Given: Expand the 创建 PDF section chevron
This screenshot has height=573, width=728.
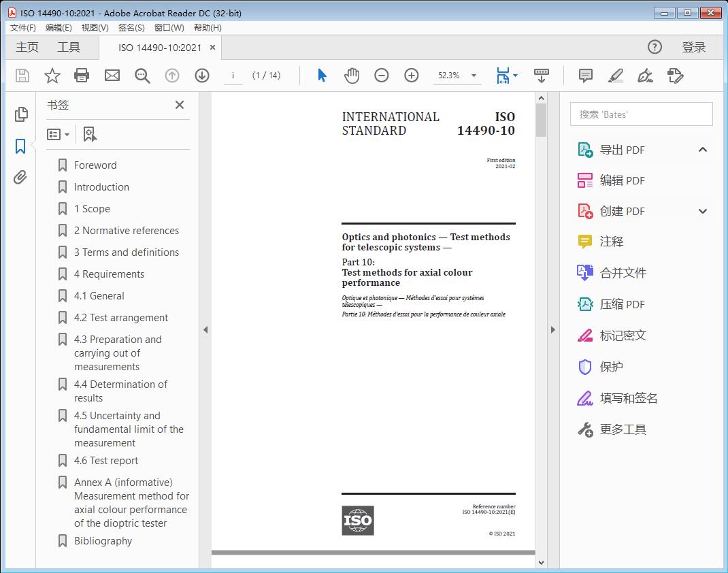Looking at the screenshot, I should 703,211.
